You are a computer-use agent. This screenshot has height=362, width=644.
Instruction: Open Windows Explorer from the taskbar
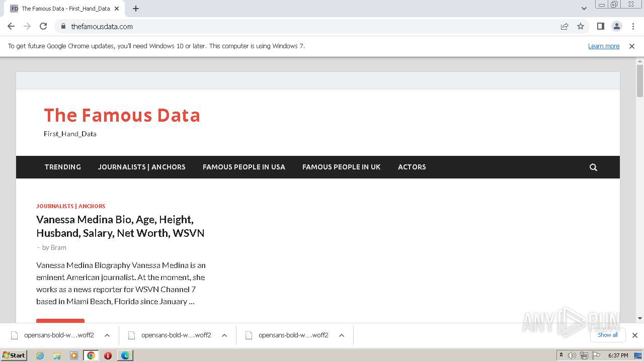(x=57, y=355)
